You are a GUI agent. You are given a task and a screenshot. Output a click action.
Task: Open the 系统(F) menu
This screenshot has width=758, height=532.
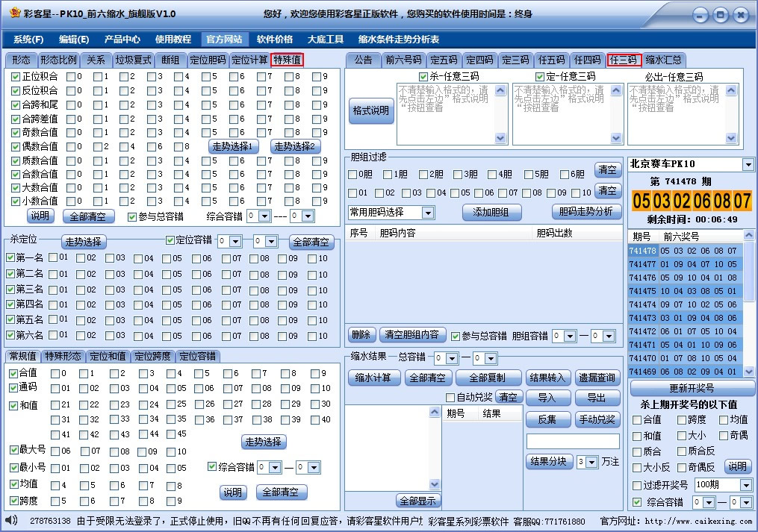(x=28, y=40)
